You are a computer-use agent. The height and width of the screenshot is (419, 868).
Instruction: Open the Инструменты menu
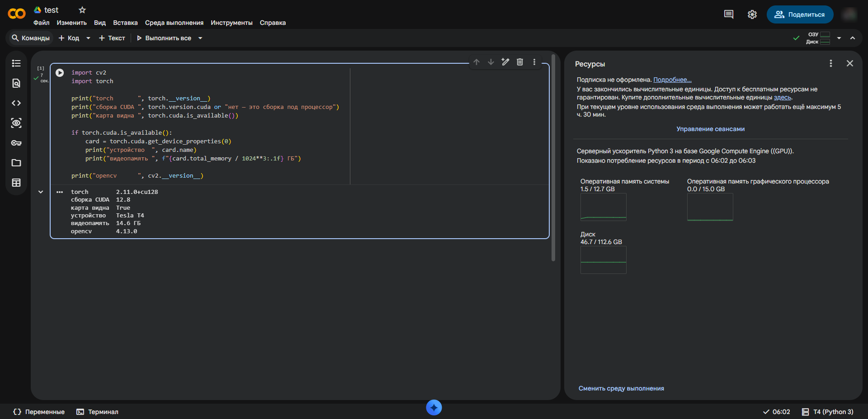[x=231, y=23]
